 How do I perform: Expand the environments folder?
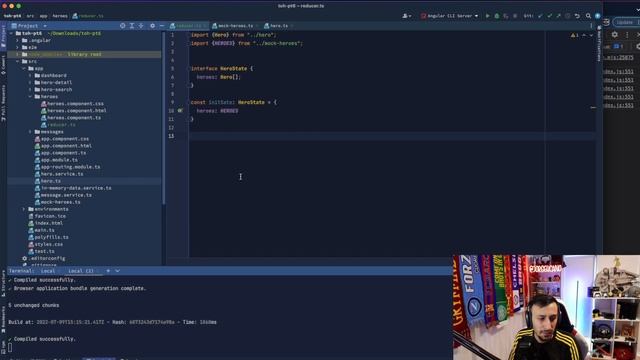[24, 209]
